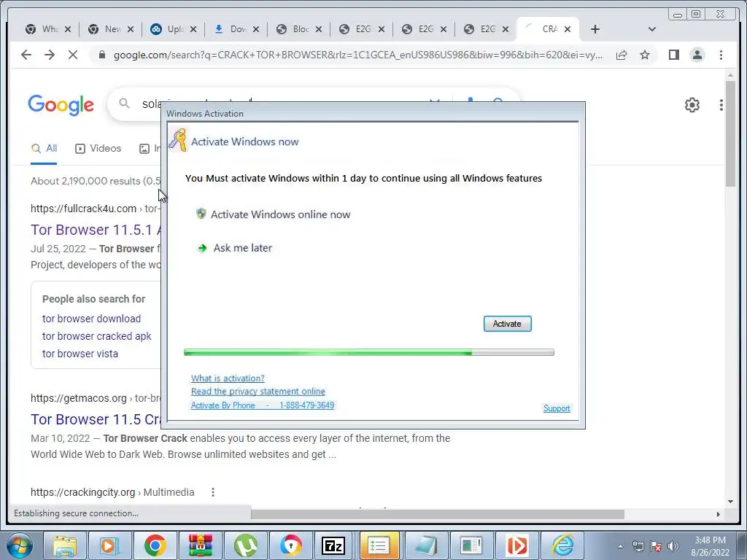Image resolution: width=747 pixels, height=560 pixels.
Task: Choose Activate Windows online now
Action: tap(280, 214)
